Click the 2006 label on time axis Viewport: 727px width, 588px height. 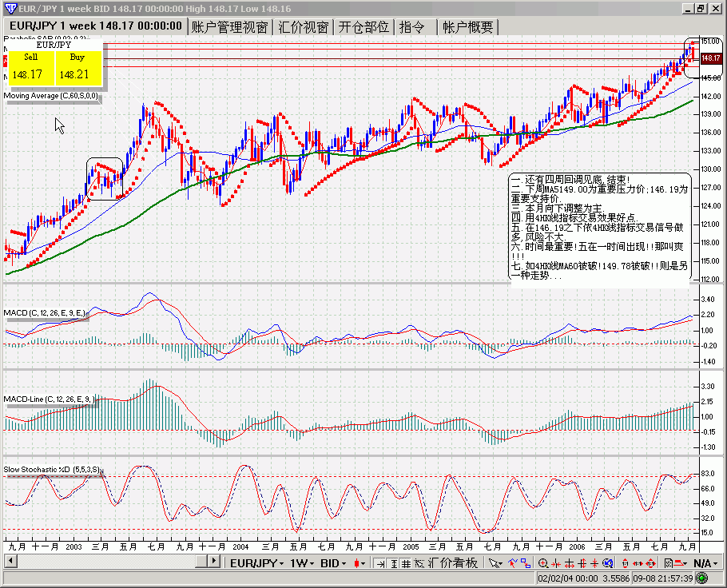click(x=578, y=547)
